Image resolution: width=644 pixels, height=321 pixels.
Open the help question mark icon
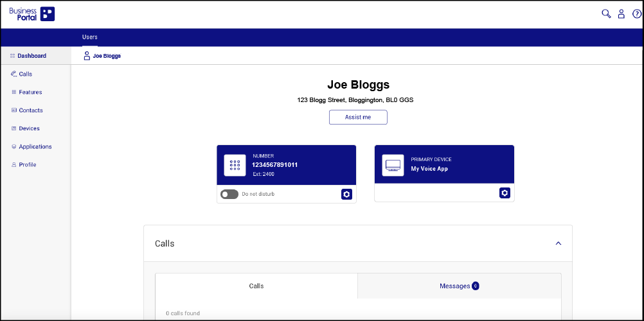pyautogui.click(x=637, y=14)
